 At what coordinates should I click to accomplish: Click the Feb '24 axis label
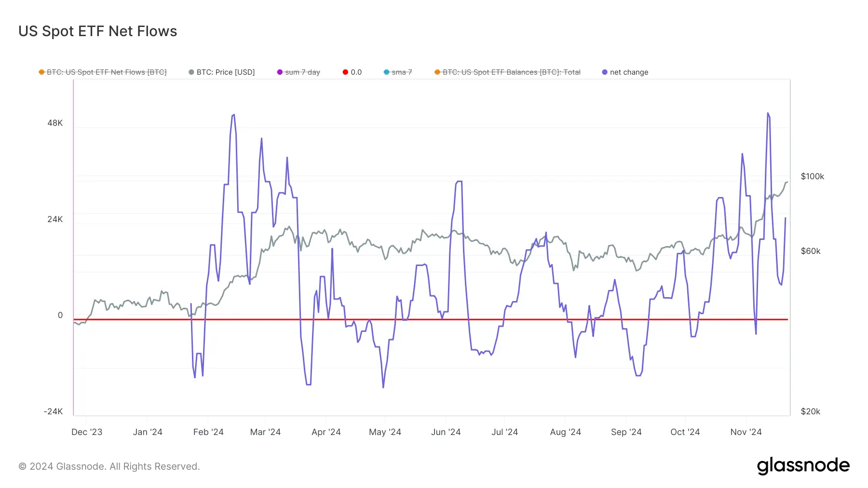tap(208, 432)
